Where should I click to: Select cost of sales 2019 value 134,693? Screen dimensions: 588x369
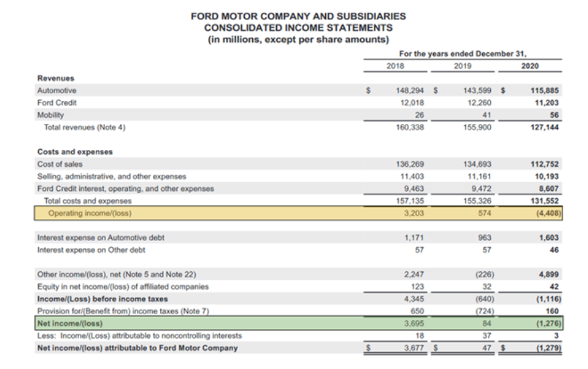[x=477, y=164]
